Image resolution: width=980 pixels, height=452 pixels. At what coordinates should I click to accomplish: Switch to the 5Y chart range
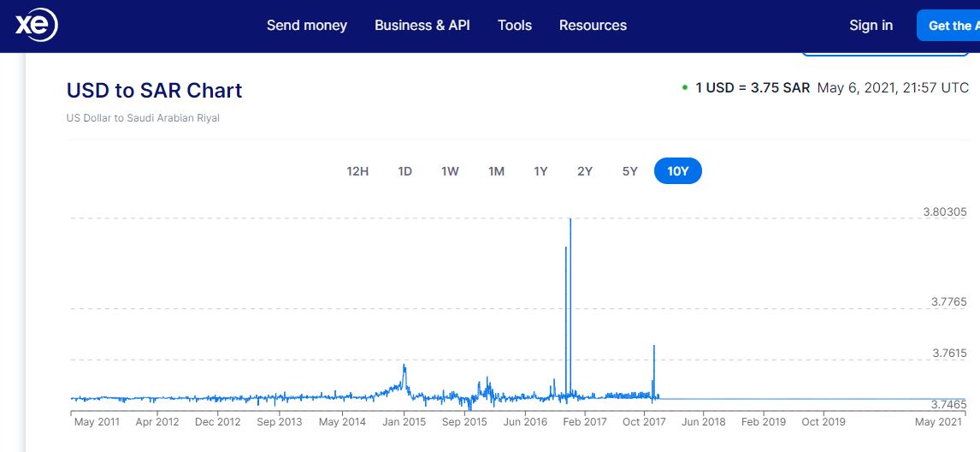pos(630,171)
